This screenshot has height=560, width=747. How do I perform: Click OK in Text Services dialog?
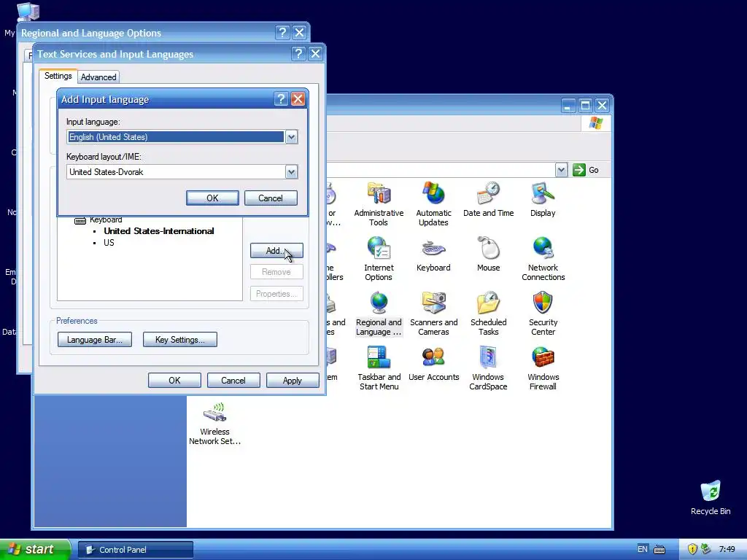(x=174, y=381)
